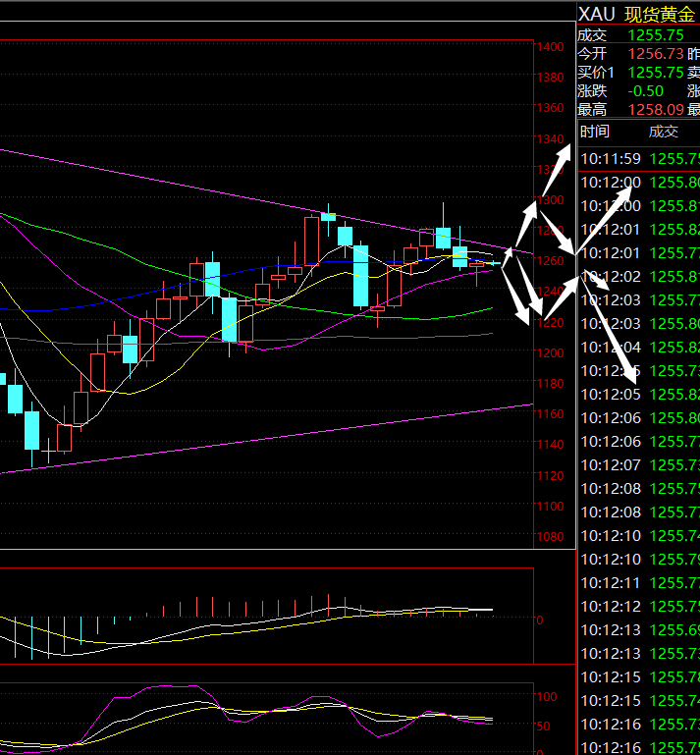The width and height of the screenshot is (700, 755).
Task: Click the 1400 price axis label
Action: pyautogui.click(x=550, y=46)
